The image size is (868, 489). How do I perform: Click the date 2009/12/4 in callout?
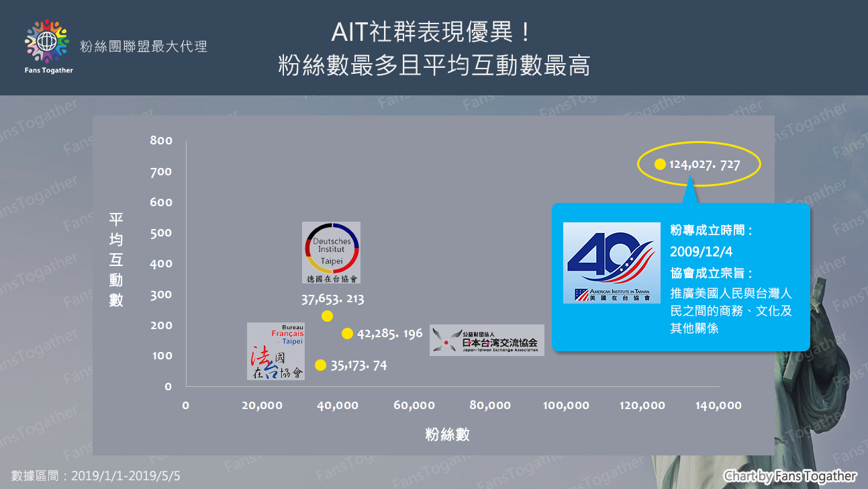702,252
